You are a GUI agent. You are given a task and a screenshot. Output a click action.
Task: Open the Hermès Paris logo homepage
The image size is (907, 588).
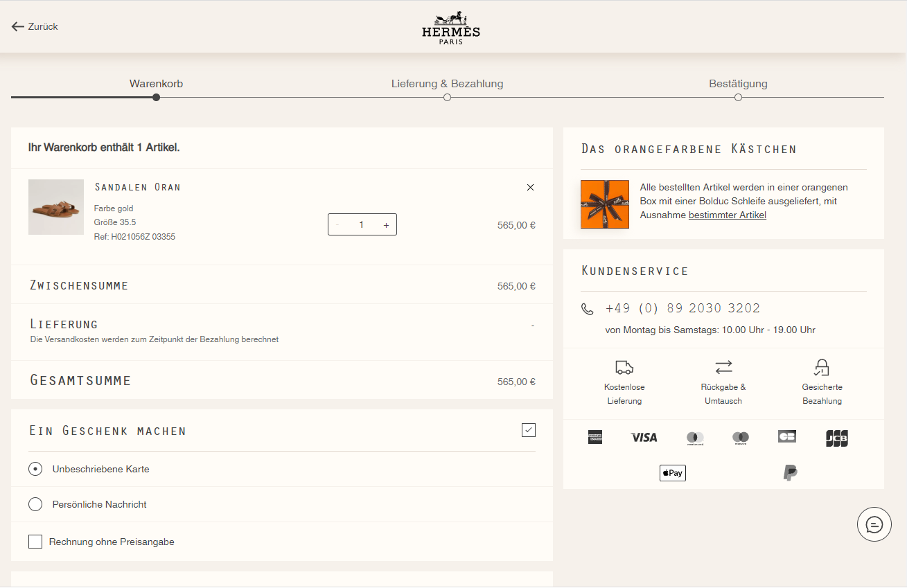tap(451, 28)
